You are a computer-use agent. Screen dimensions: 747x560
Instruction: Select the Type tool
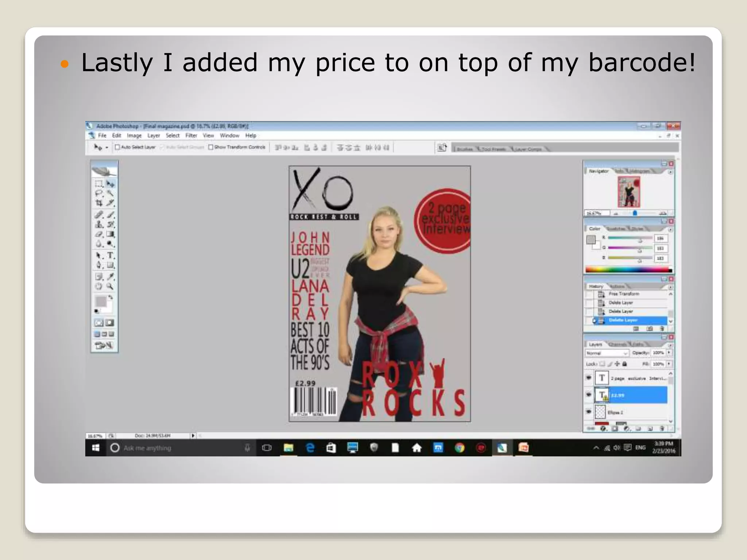point(111,255)
